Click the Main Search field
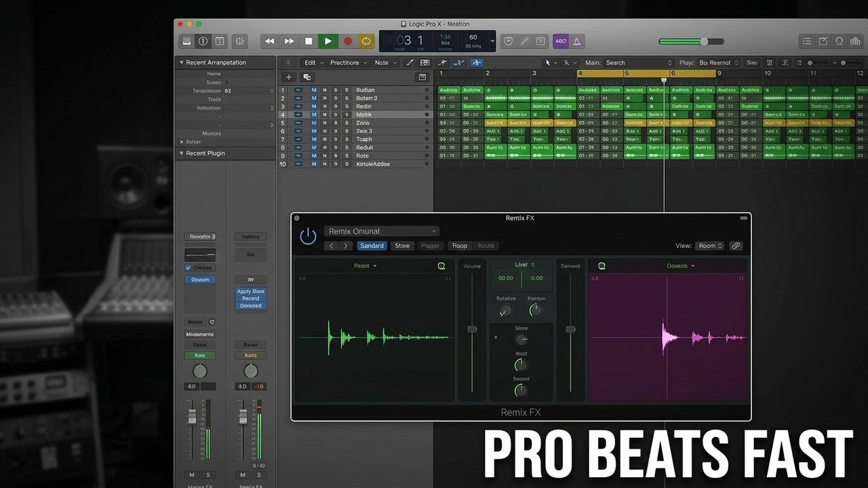The image size is (868, 488). pyautogui.click(x=637, y=62)
